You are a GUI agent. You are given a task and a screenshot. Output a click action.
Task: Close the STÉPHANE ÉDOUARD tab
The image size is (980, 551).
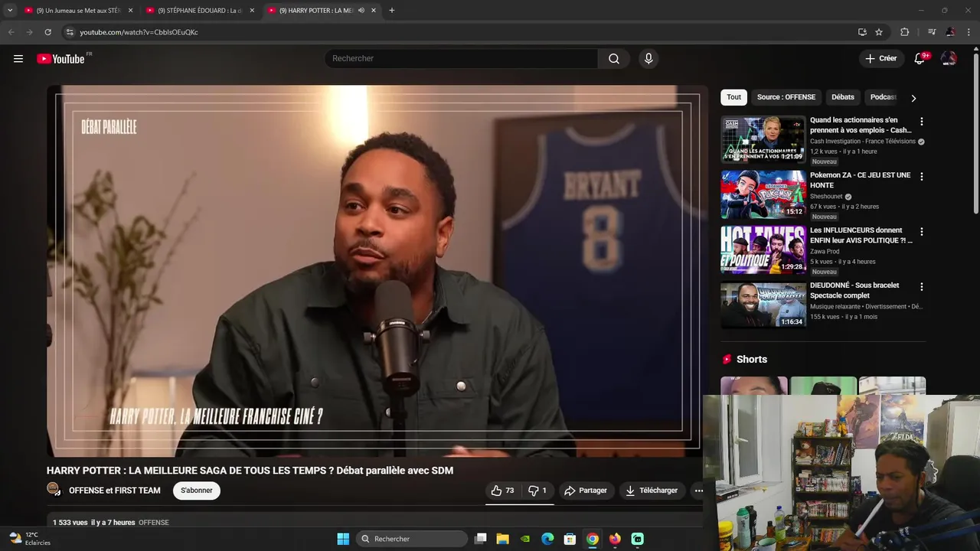coord(252,11)
